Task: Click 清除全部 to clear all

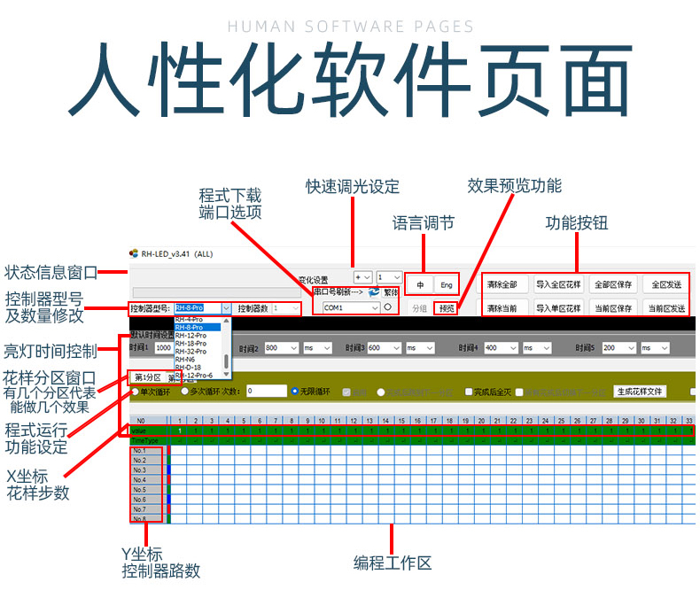Action: click(x=502, y=284)
